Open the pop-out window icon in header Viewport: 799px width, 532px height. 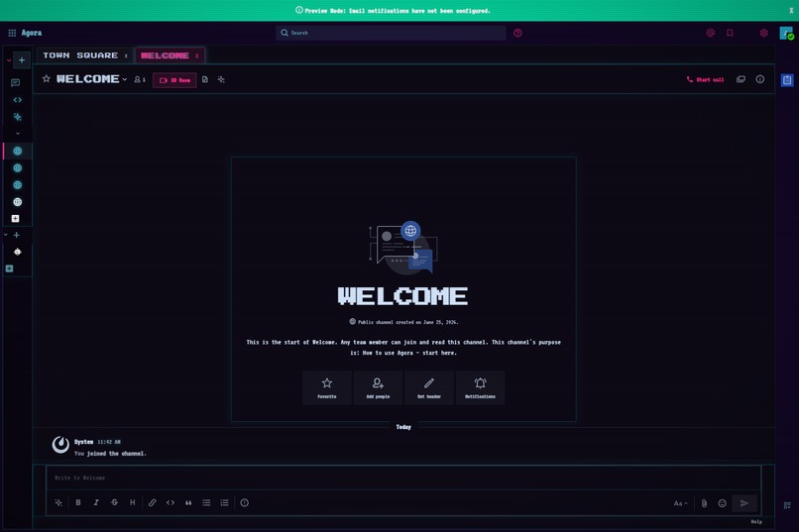tap(741, 79)
